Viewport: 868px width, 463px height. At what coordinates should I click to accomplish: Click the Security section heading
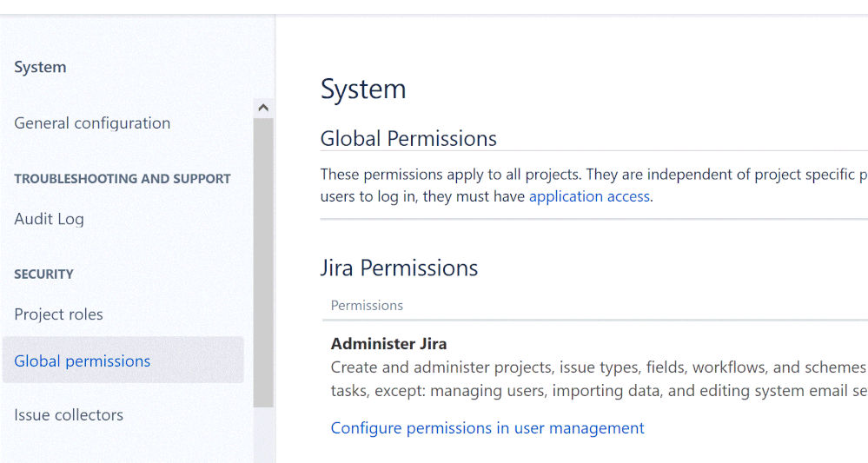point(43,274)
